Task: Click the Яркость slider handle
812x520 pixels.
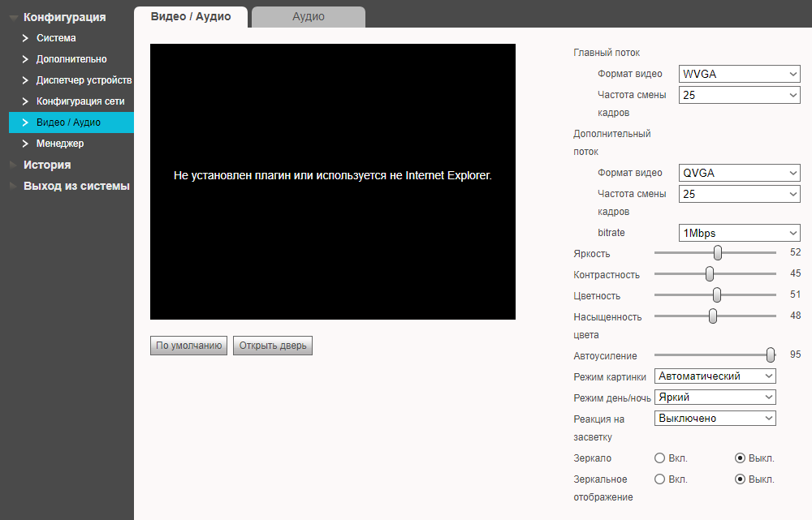Action: point(718,253)
